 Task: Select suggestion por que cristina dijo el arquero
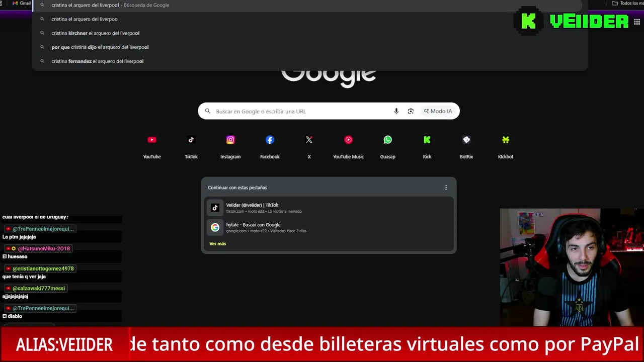tap(310, 47)
